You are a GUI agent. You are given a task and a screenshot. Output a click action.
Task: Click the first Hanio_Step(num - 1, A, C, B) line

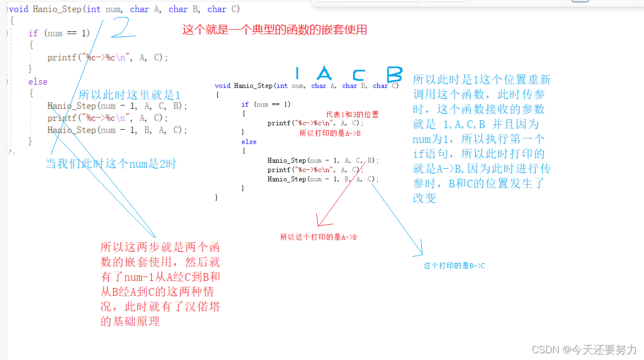[x=117, y=106]
